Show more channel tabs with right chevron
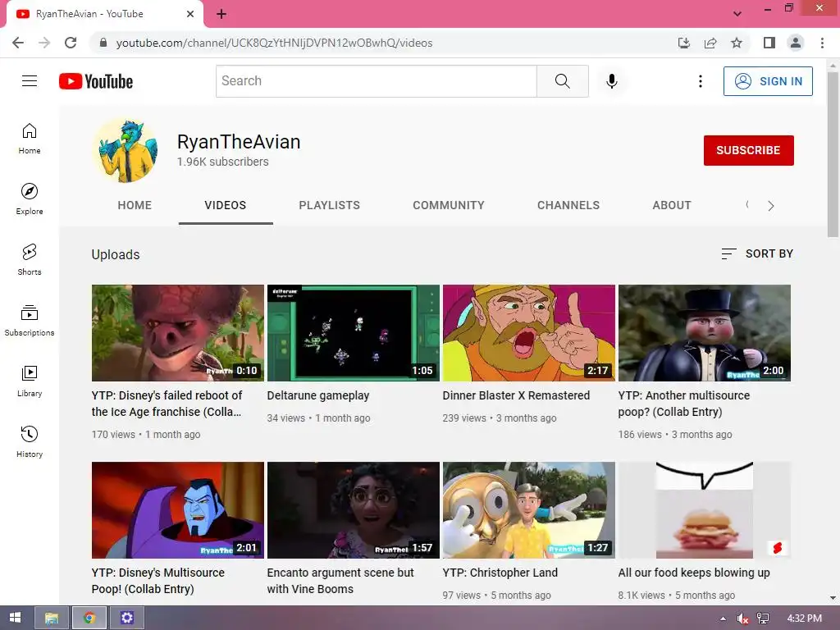Screen dimensions: 840x630 point(771,206)
